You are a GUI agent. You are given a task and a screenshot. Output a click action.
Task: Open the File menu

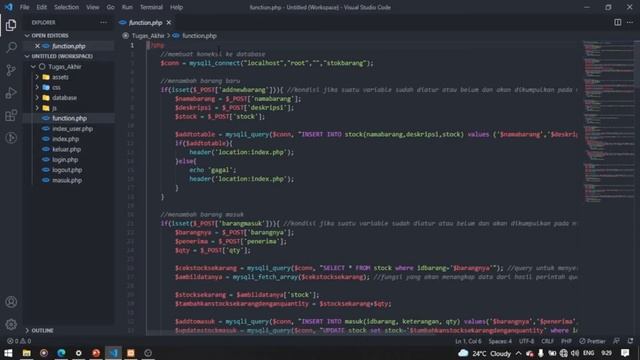coord(24,7)
